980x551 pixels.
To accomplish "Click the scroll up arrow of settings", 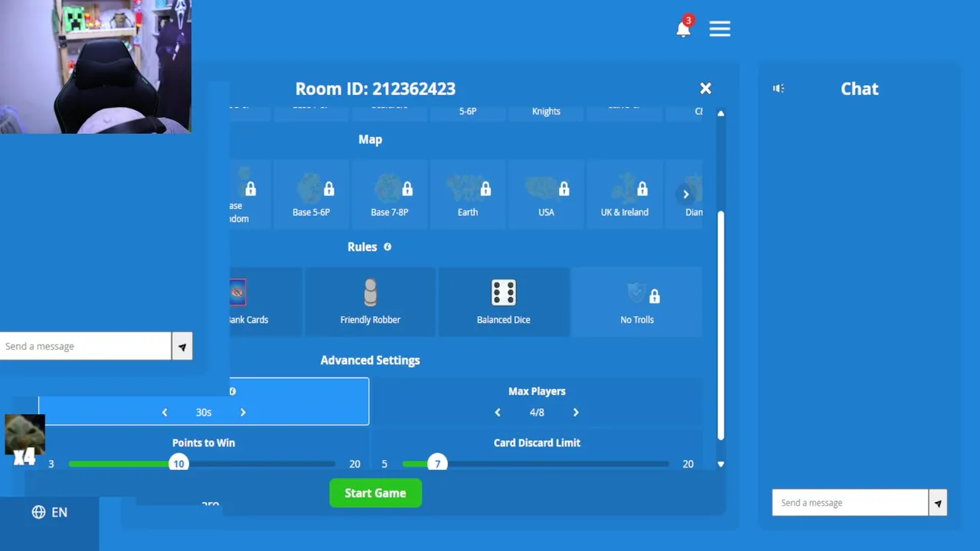I will click(x=720, y=113).
